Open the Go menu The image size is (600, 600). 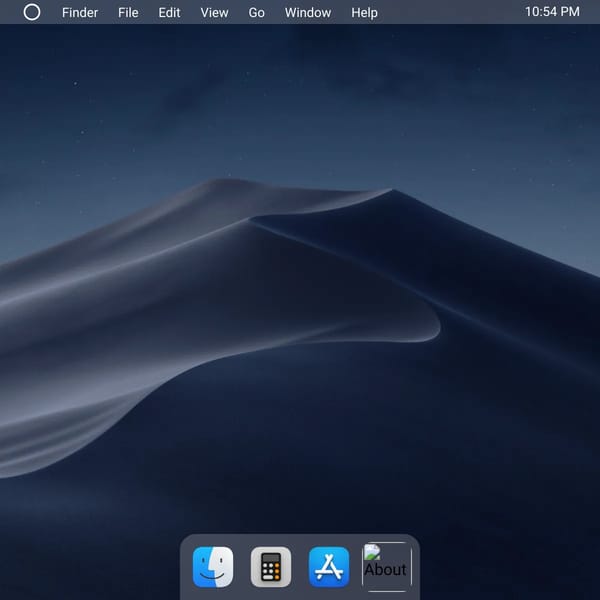[x=256, y=13]
